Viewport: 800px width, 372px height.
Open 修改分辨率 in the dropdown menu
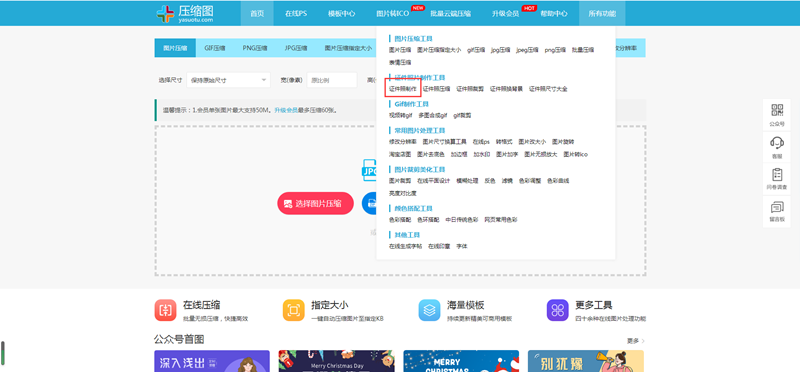(403, 142)
